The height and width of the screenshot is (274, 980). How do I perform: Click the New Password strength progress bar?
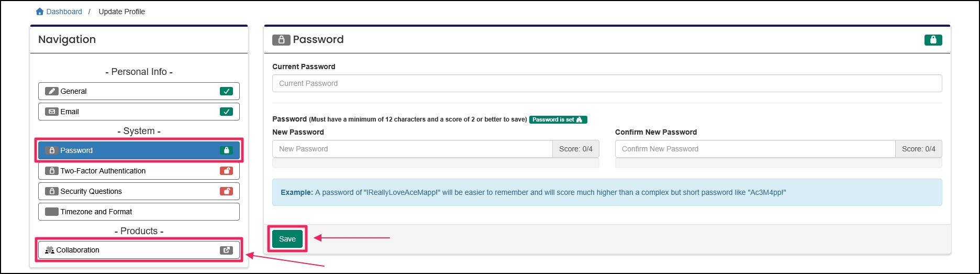point(436,163)
